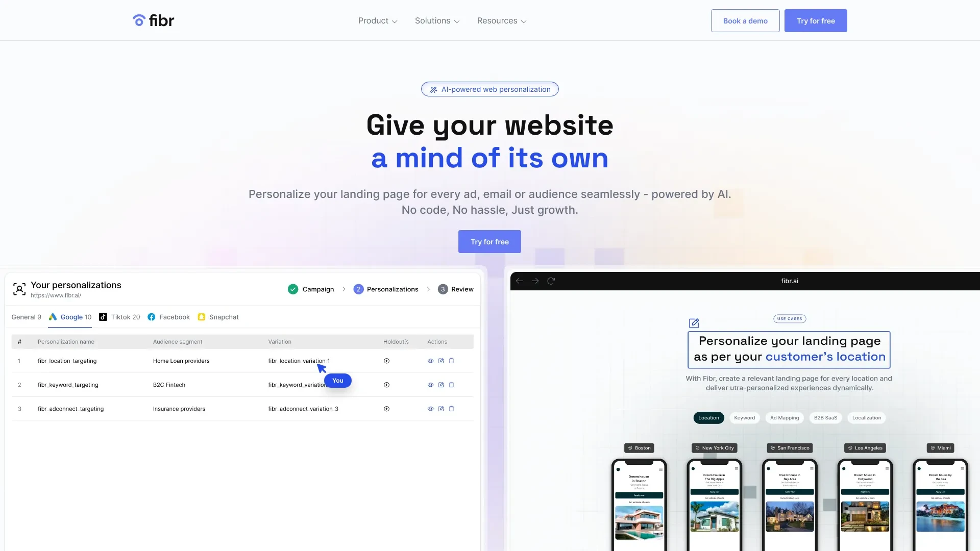
Task: Click the Try for free button
Action: pyautogui.click(x=816, y=20)
